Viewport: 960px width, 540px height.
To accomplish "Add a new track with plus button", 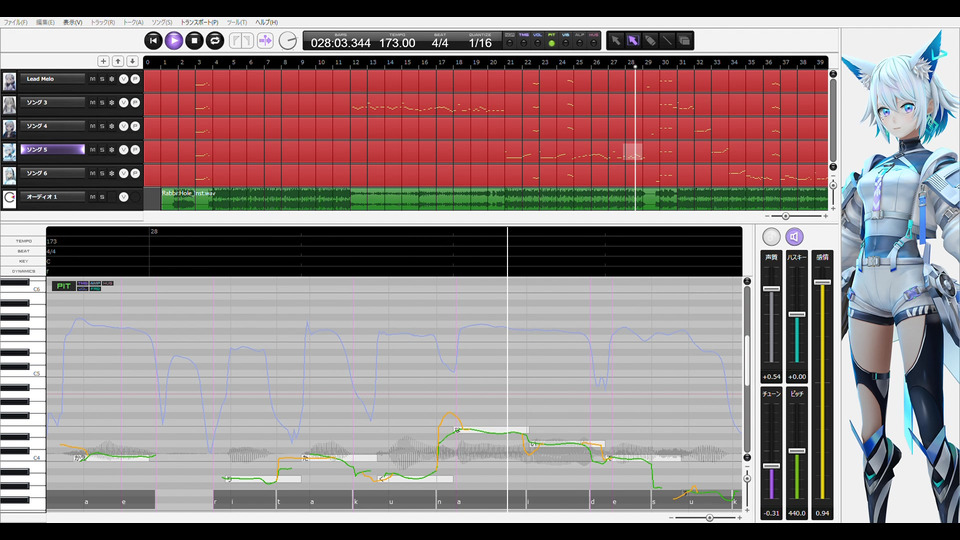I will click(x=103, y=61).
